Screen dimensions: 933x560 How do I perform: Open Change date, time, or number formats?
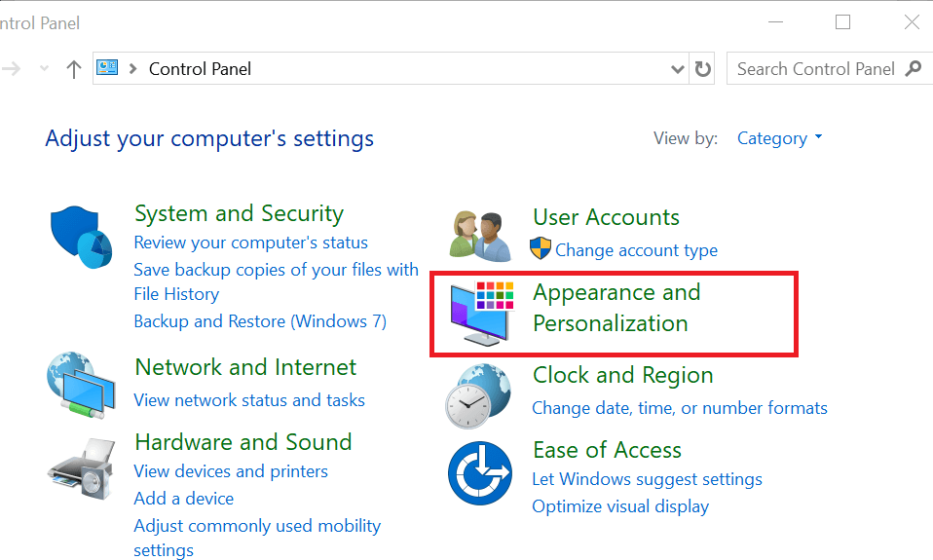pos(680,408)
